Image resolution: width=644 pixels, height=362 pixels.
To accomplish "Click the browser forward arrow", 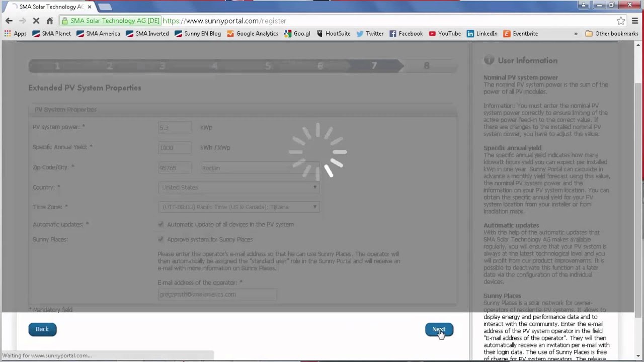I will 22,21.
